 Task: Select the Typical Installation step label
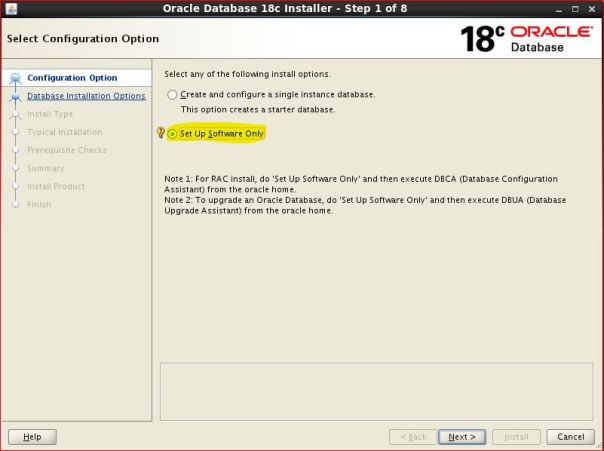pos(64,132)
